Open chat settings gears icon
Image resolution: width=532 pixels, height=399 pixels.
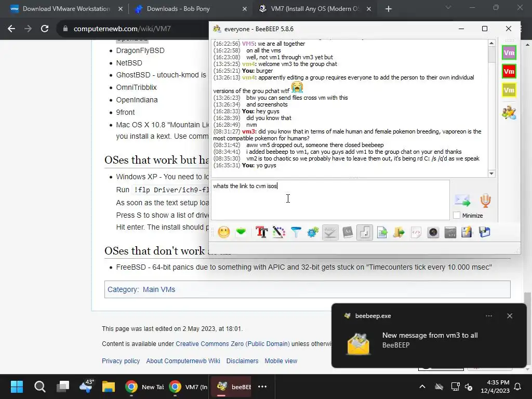tap(313, 232)
